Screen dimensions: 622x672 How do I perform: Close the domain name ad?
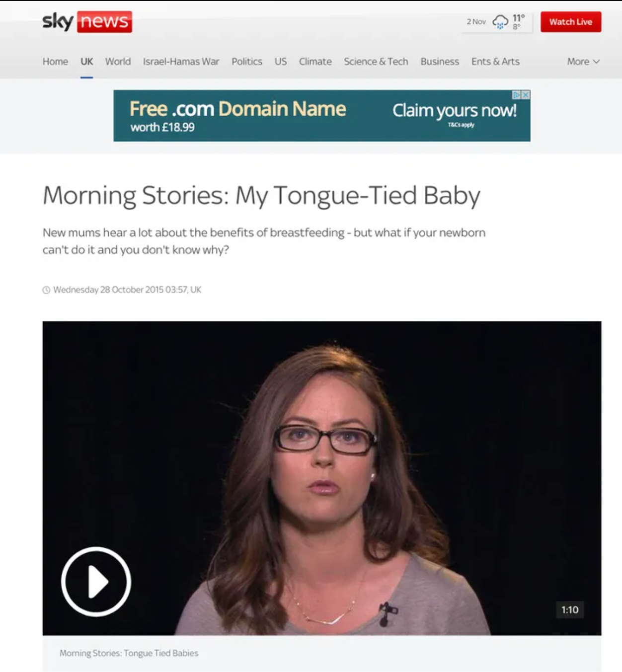[x=526, y=95]
